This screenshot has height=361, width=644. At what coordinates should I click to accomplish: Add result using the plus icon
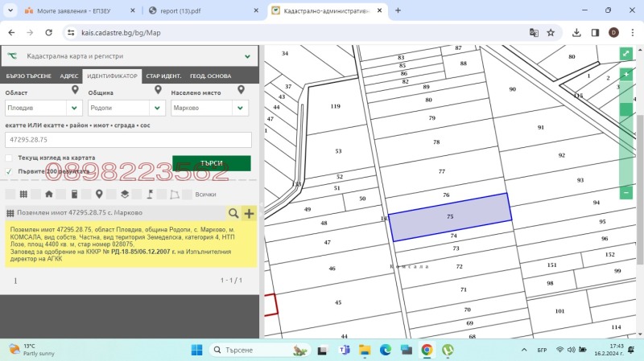pos(249,213)
